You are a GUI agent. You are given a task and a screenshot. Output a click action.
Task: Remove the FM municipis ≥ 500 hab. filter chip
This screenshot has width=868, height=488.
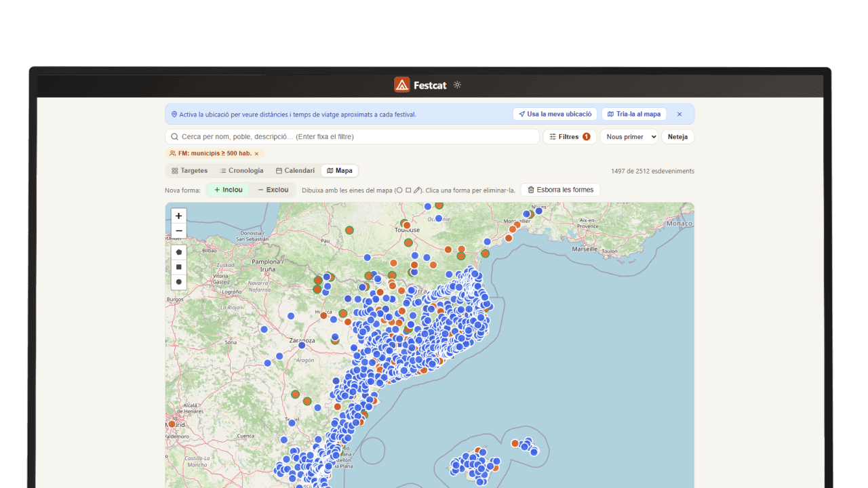(x=256, y=154)
